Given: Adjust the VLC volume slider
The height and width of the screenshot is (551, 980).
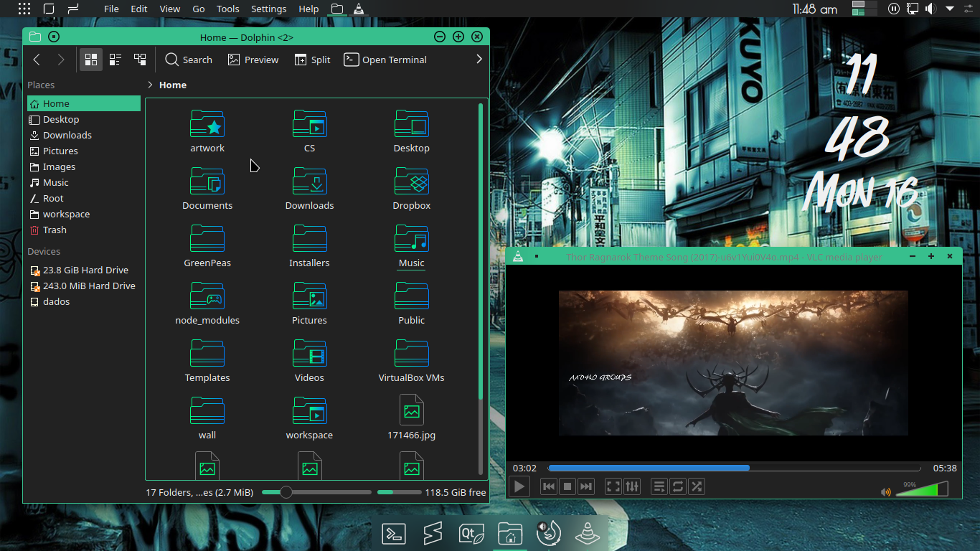Looking at the screenshot, I should pyautogui.click(x=922, y=489).
